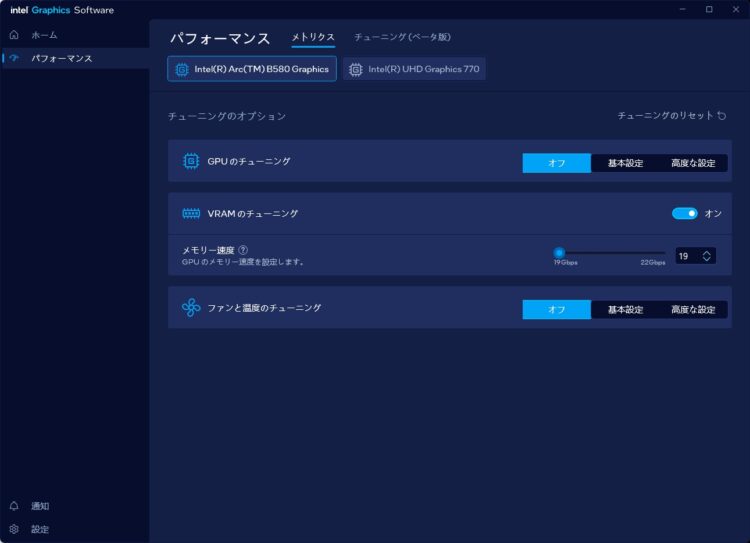Set GPU のチューニング to オフ
Image resolution: width=750 pixels, height=543 pixels.
pyautogui.click(x=557, y=163)
